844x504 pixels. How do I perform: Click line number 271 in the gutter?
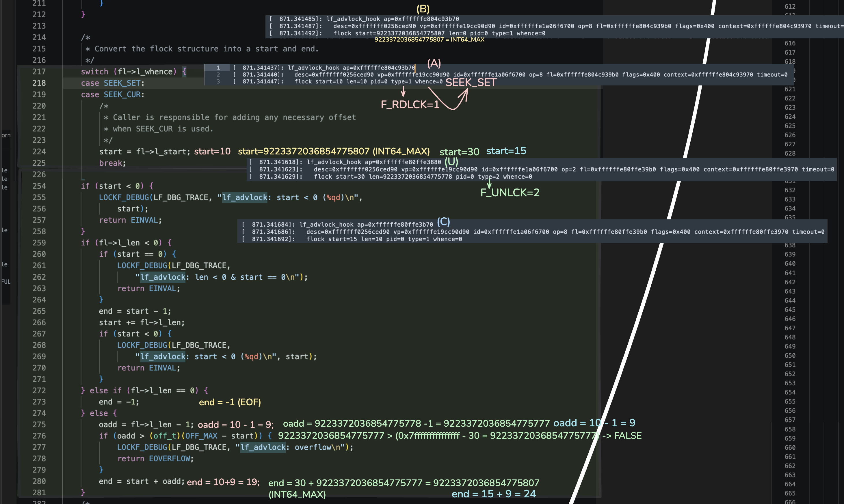click(x=39, y=379)
